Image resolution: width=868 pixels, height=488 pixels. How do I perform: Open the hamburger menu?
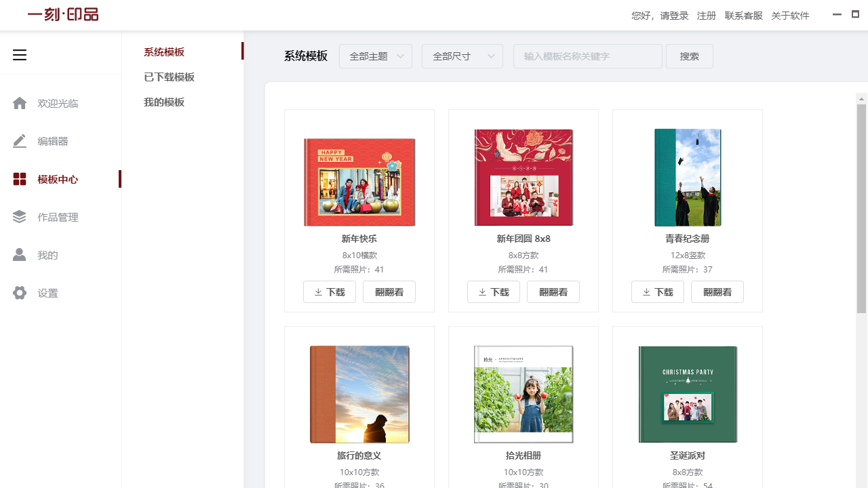(20, 55)
